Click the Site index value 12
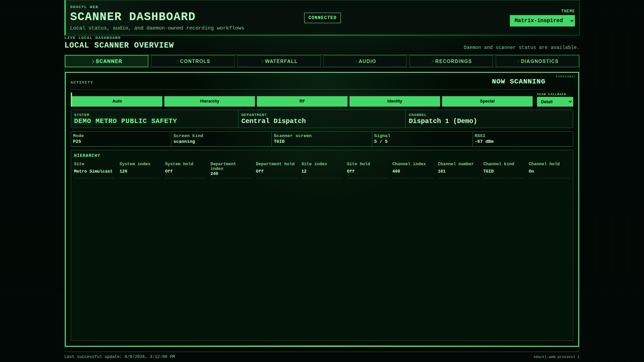The width and height of the screenshot is (644, 362). (x=304, y=171)
